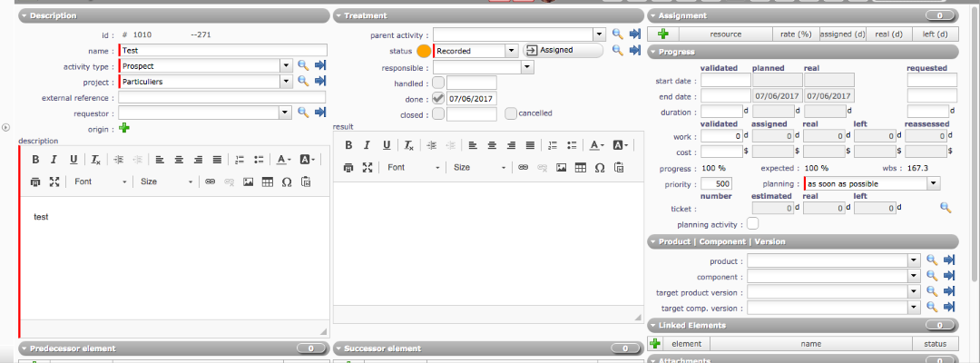Click the go-to arrow beside project field
Screen dimensions: 980x363
point(319,82)
